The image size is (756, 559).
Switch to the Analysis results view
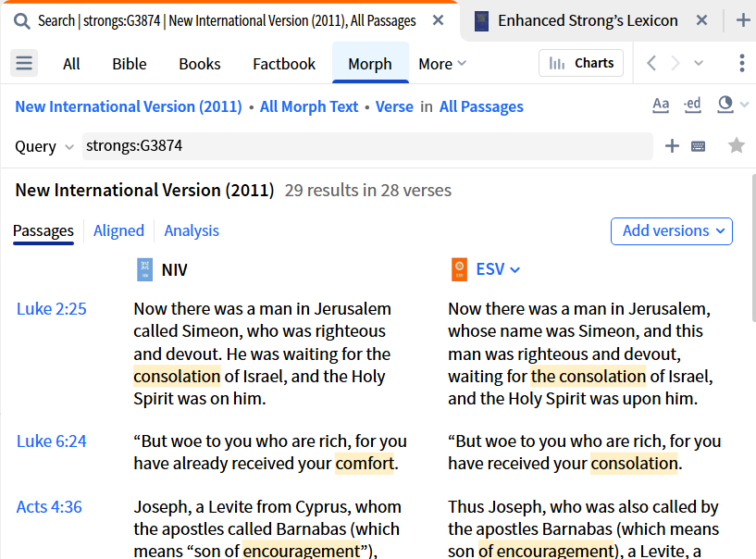coord(192,230)
